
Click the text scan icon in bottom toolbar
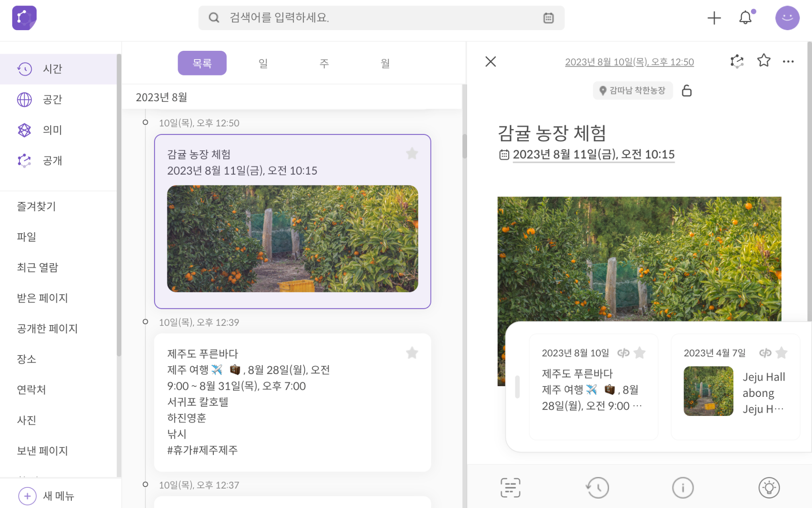coord(510,487)
